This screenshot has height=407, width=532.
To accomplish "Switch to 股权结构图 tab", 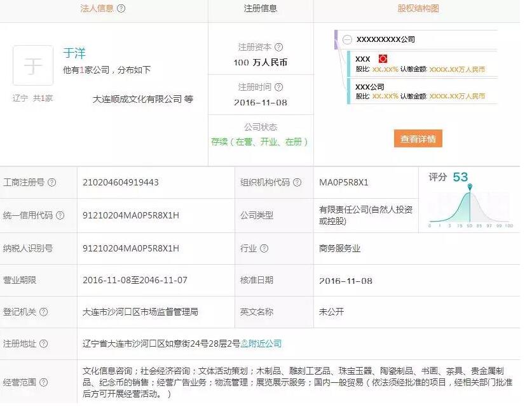I will (418, 9).
